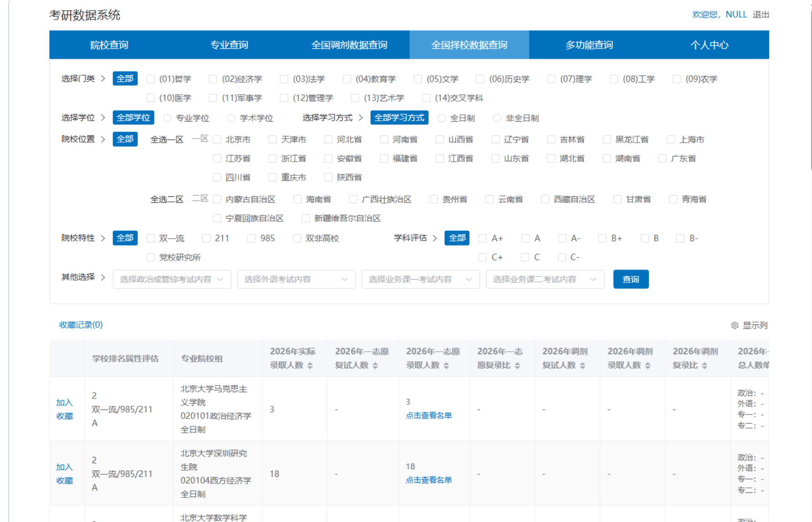Click the 退出 logout link
812x522 pixels.
pos(761,15)
